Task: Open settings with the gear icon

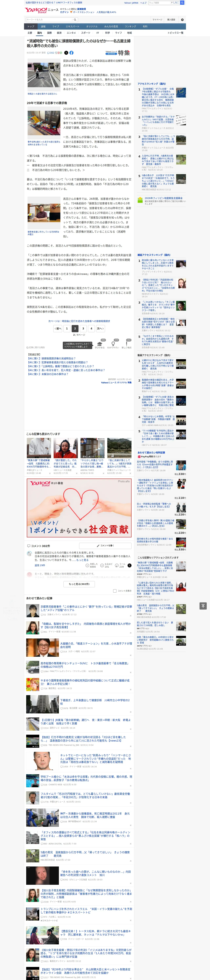Action: (x=182, y=19)
